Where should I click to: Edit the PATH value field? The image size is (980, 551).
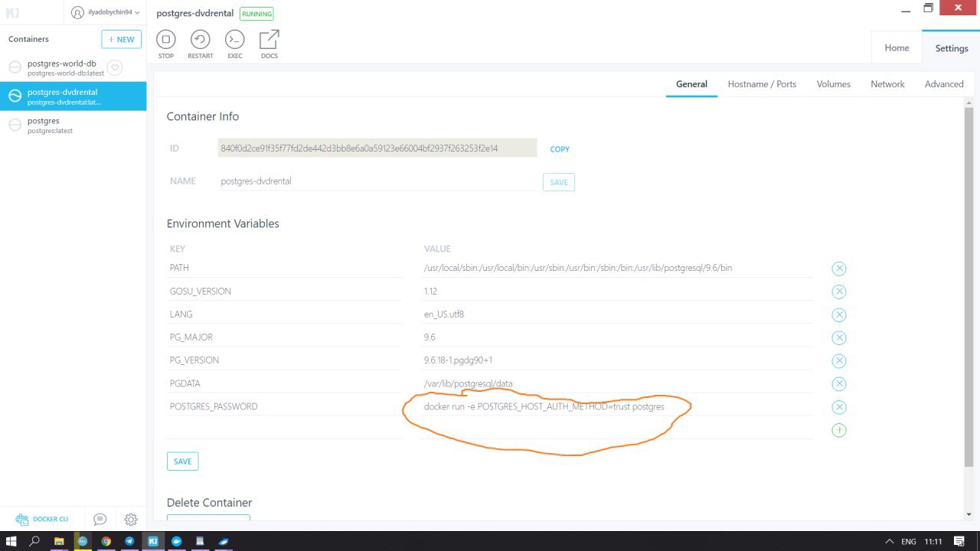point(618,268)
